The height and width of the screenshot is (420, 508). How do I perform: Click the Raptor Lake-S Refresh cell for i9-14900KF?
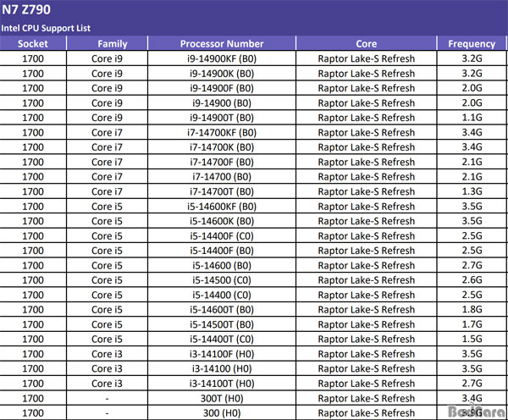tap(367, 58)
